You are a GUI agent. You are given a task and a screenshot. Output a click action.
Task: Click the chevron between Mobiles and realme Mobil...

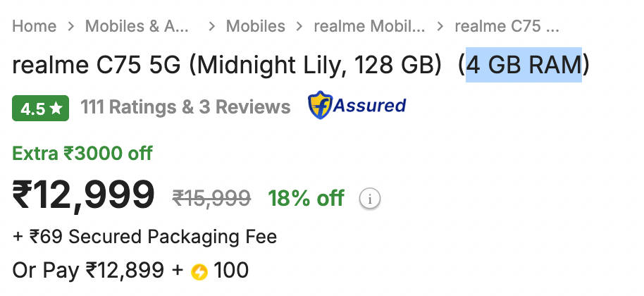(x=299, y=27)
